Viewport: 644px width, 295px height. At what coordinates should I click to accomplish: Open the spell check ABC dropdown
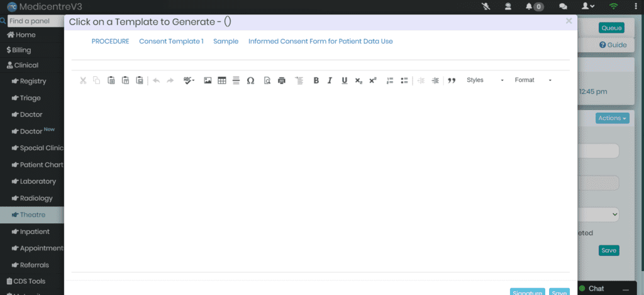189,81
